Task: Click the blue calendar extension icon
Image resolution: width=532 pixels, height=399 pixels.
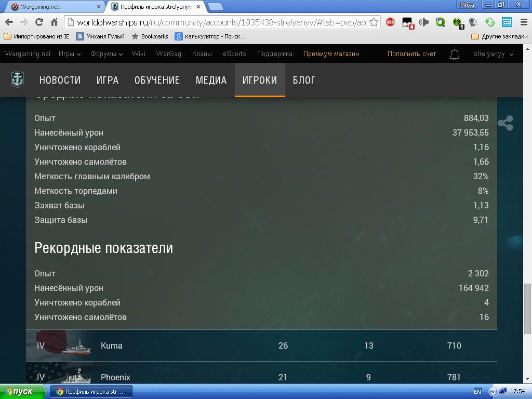Action: 507,22
